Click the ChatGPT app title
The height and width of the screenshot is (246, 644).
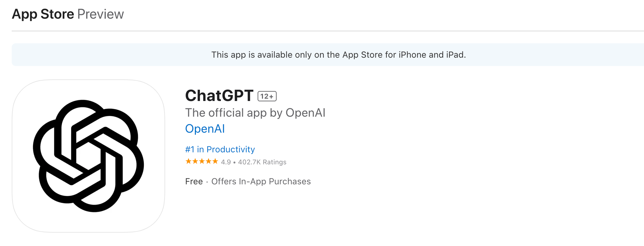click(219, 96)
